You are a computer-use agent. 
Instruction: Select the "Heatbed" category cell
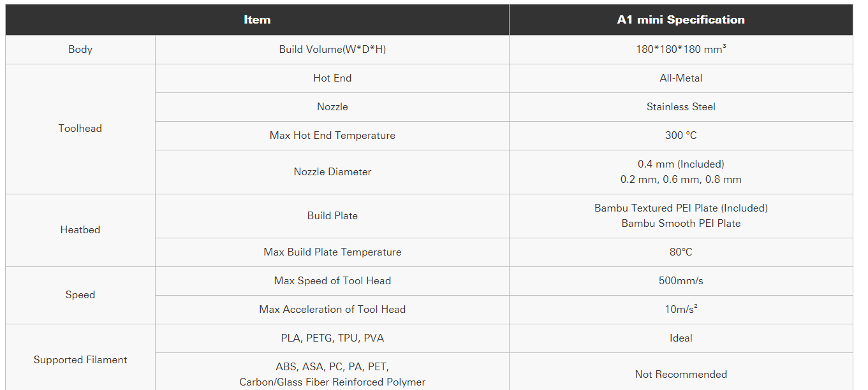(80, 230)
